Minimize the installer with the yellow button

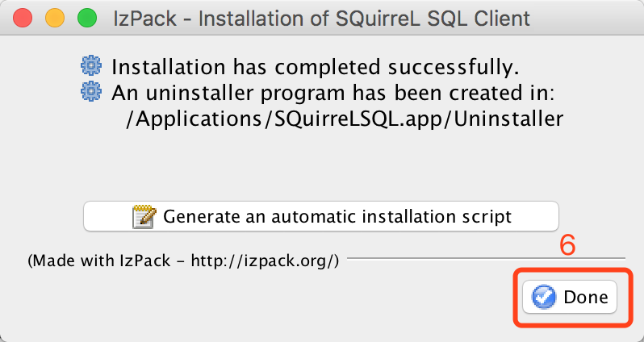click(x=55, y=19)
